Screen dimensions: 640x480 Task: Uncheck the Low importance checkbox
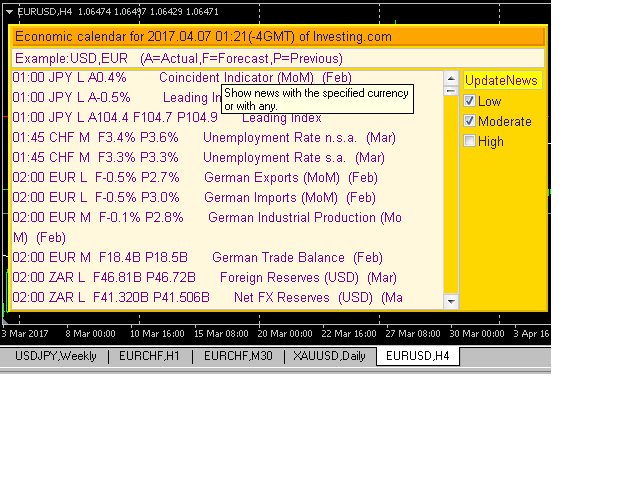pos(470,101)
